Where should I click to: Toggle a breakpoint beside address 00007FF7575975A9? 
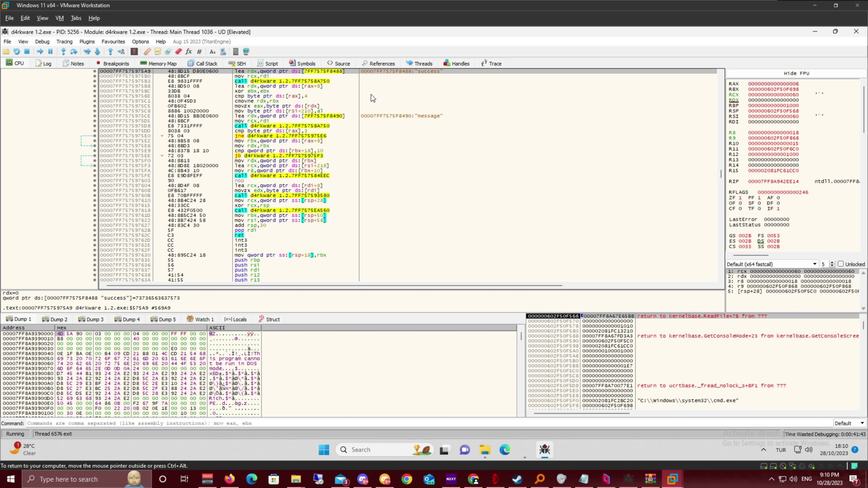coord(94,71)
